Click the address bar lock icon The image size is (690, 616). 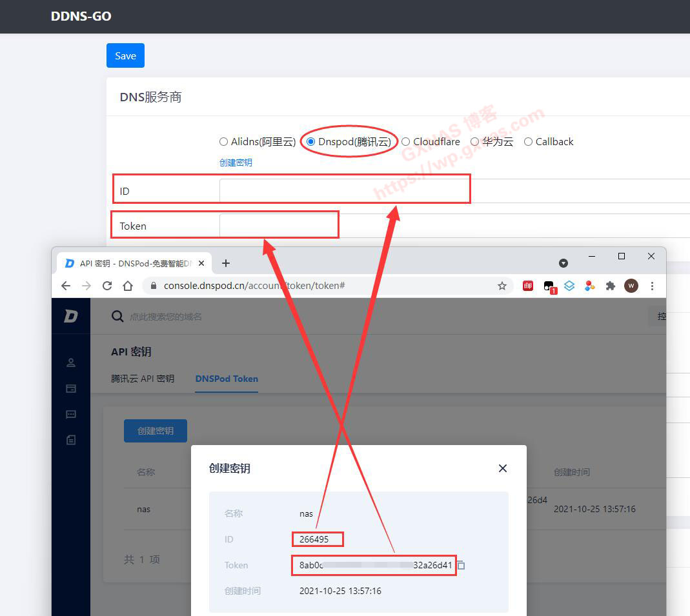(x=154, y=286)
